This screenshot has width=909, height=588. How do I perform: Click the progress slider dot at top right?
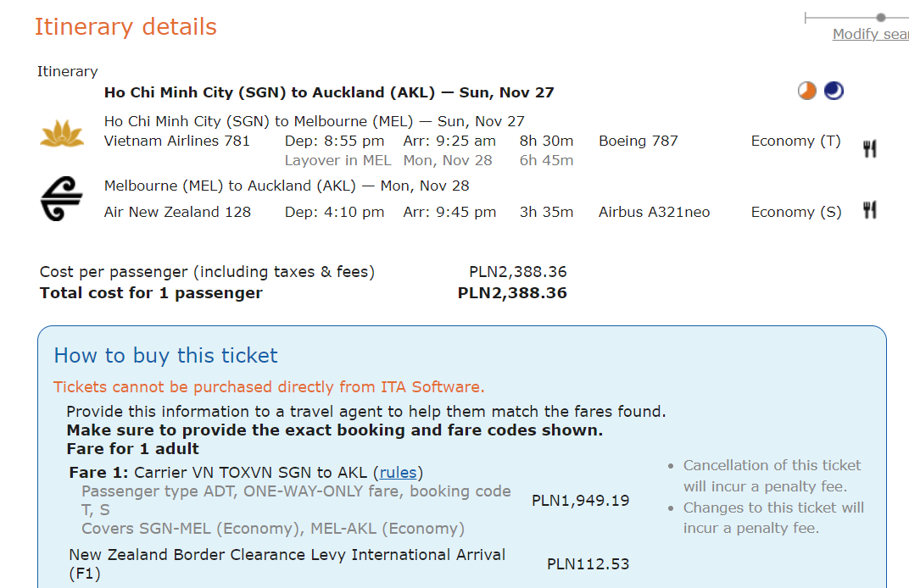[881, 18]
